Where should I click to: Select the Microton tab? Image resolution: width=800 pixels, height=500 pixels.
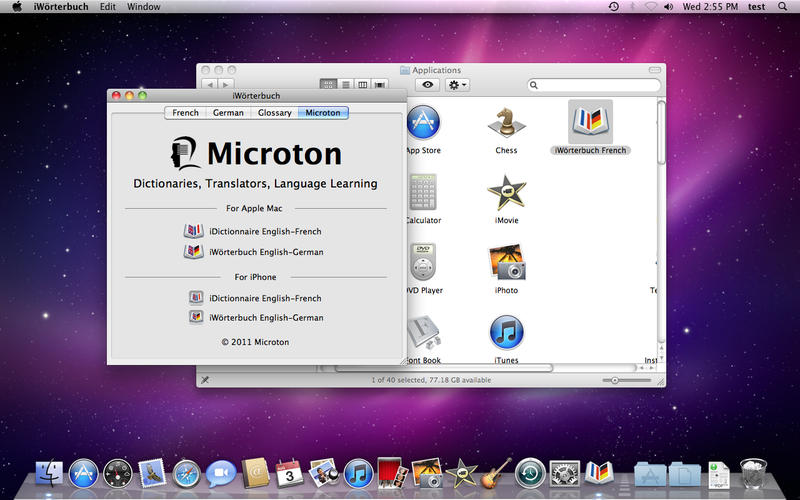[x=323, y=113]
